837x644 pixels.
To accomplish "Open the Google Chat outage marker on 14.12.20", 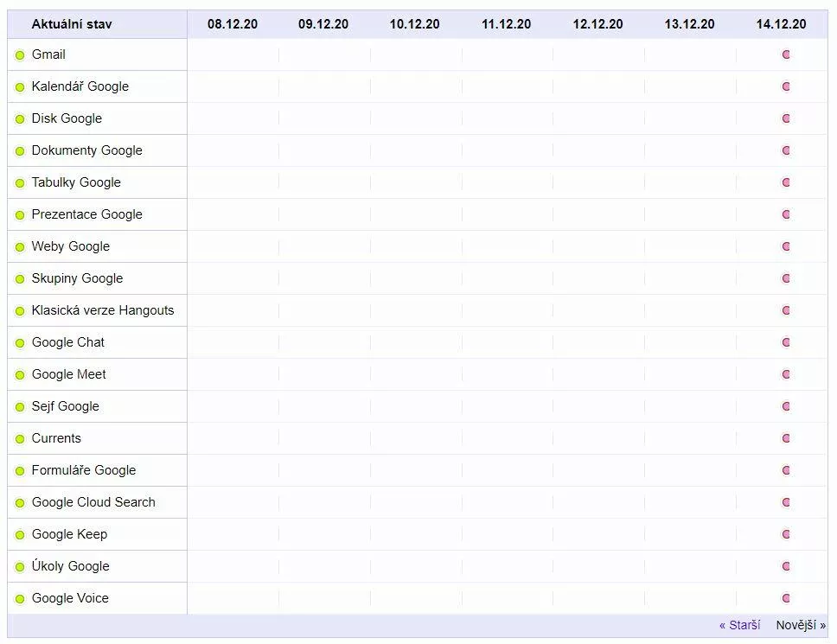I will (786, 342).
